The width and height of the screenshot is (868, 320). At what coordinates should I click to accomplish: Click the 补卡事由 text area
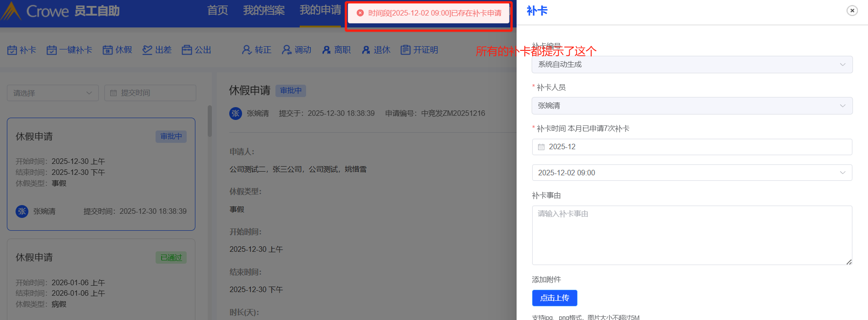click(692, 235)
